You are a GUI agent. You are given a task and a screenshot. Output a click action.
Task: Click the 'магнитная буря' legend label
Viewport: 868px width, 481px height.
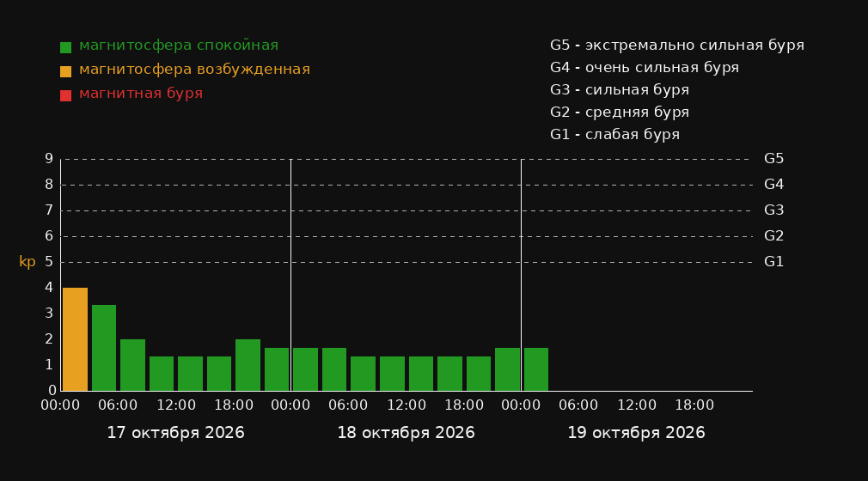141,94
